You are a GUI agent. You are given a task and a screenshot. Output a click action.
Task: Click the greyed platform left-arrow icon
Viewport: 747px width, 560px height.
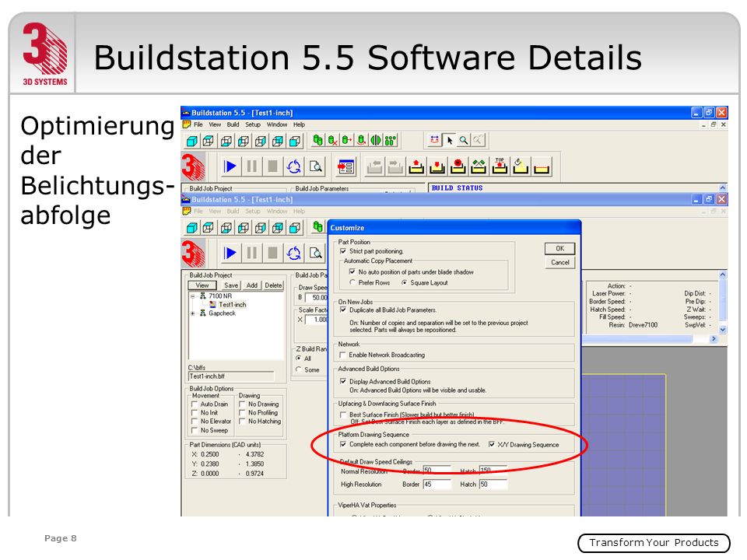point(375,166)
